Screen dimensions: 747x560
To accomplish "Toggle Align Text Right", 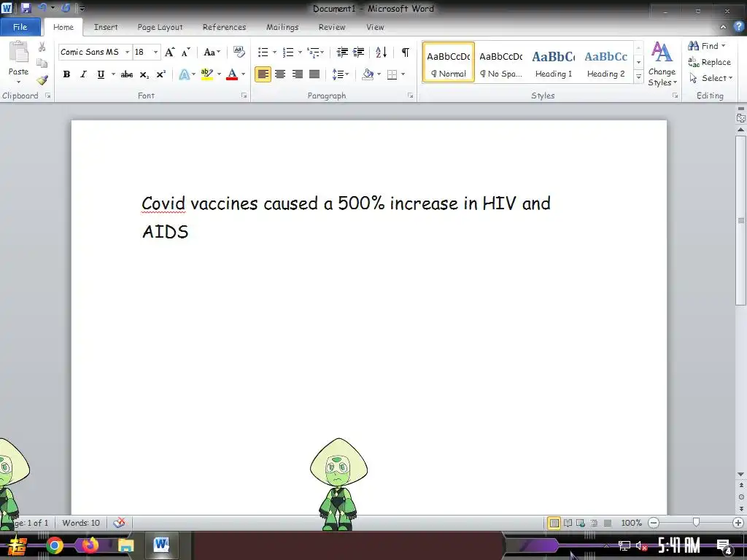I will [x=298, y=74].
